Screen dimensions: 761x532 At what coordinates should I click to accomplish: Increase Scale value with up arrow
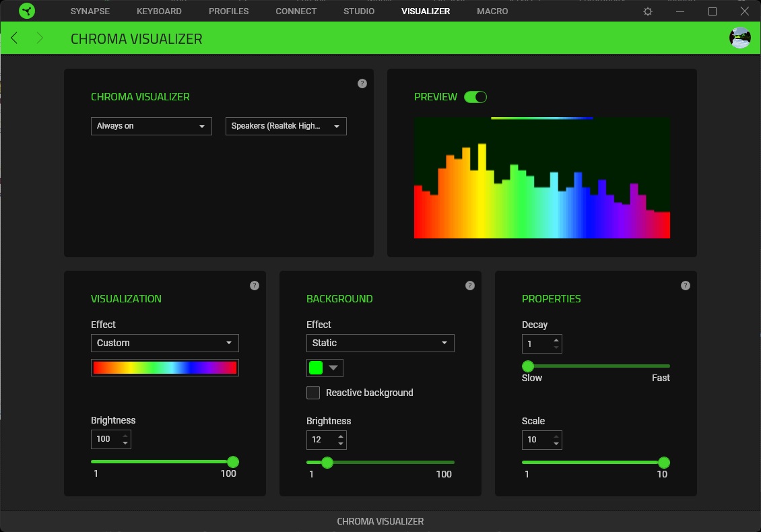coord(556,436)
